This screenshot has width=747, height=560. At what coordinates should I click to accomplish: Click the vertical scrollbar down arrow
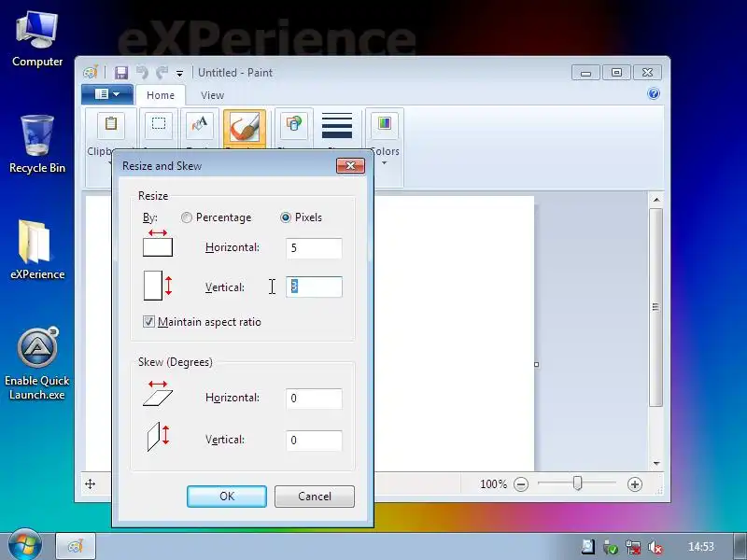(656, 463)
